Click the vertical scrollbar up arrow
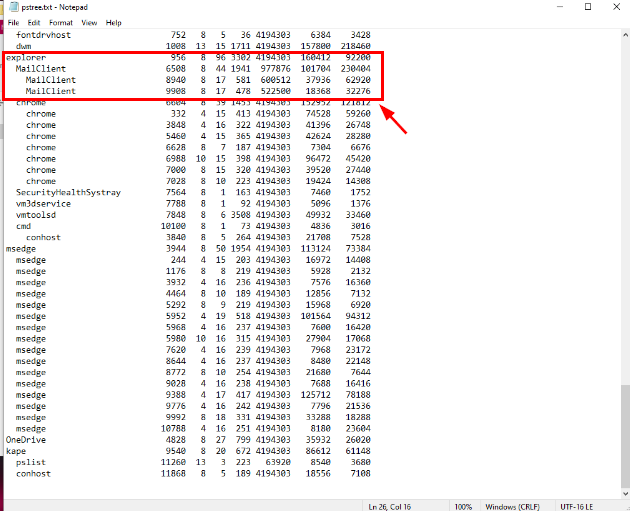The width and height of the screenshot is (630, 511). coord(625,35)
